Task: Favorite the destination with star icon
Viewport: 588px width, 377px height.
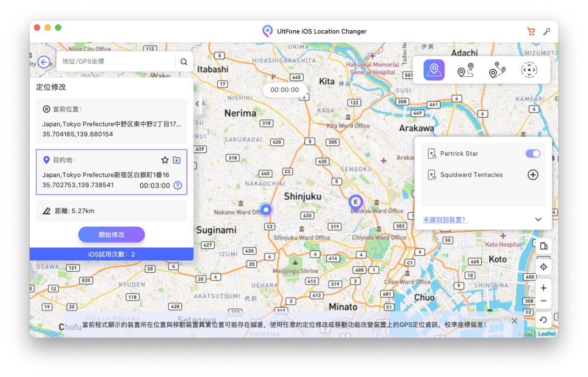Action: (165, 160)
